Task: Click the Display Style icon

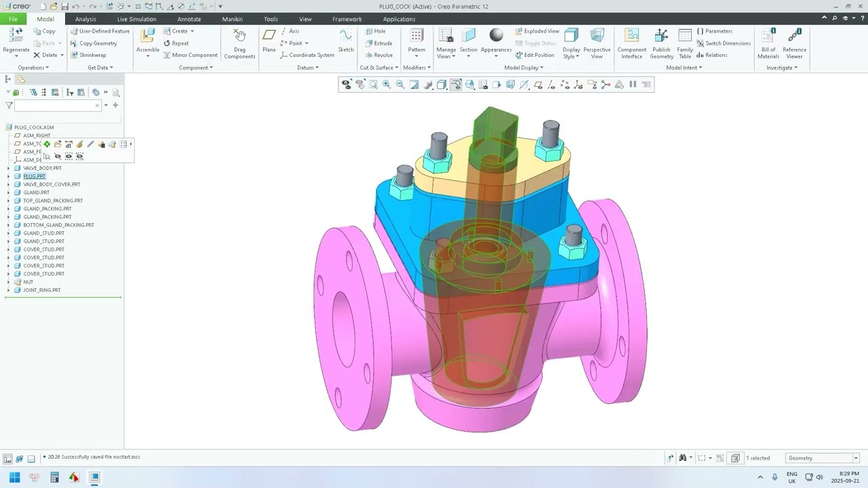Action: point(572,35)
